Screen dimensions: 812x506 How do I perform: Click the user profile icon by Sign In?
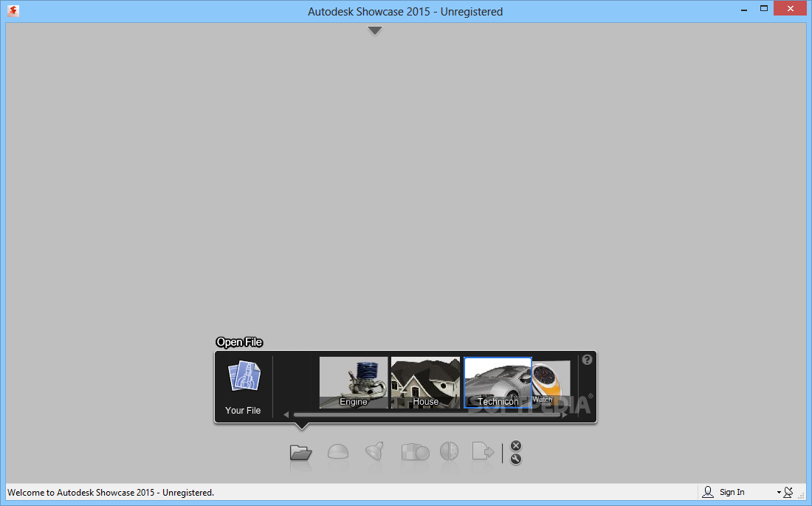708,491
